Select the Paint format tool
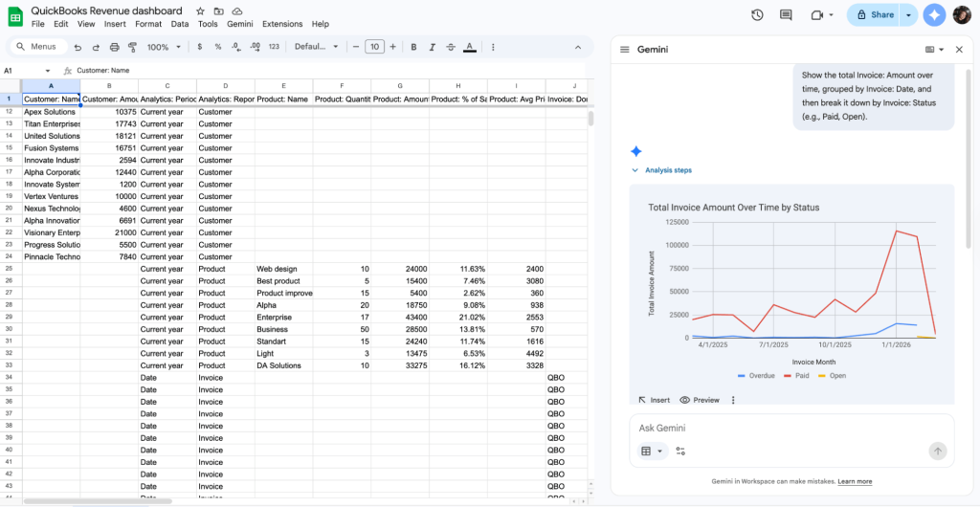This screenshot has width=980, height=507. pyautogui.click(x=133, y=47)
